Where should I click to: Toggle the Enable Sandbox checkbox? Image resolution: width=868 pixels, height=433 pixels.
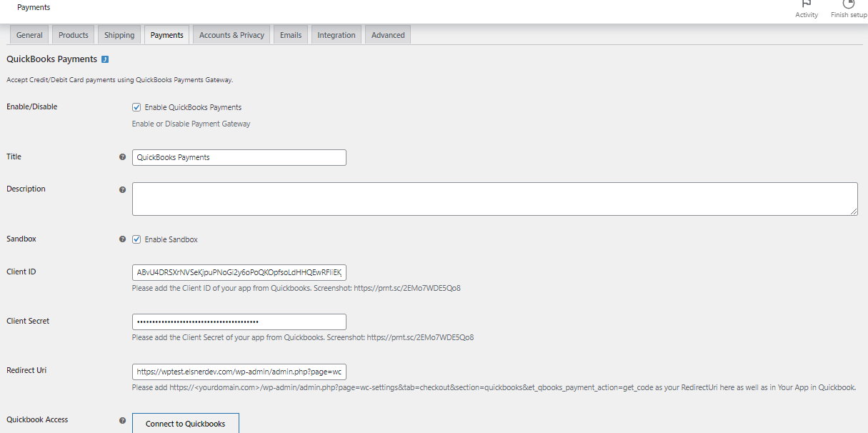pos(136,239)
